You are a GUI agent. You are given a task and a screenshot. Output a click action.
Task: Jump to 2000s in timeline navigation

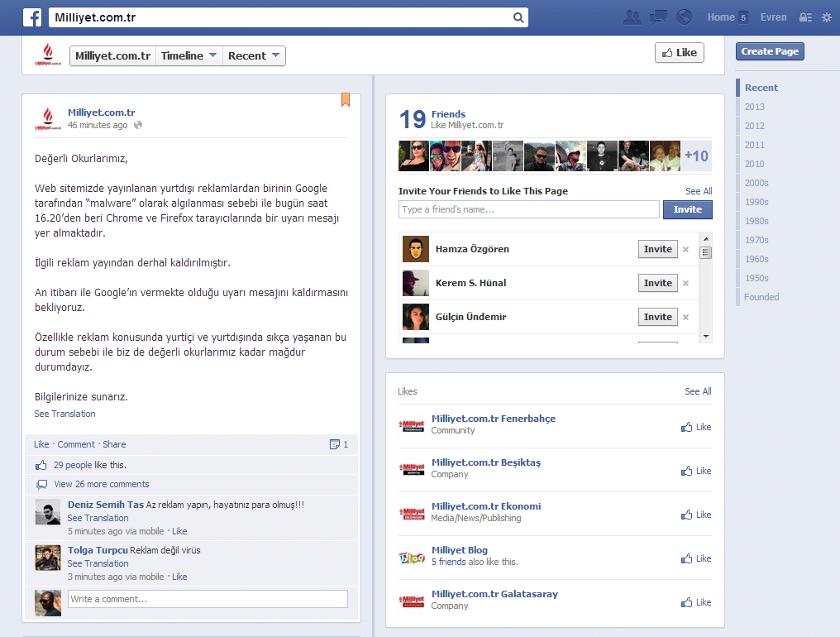[x=756, y=183]
